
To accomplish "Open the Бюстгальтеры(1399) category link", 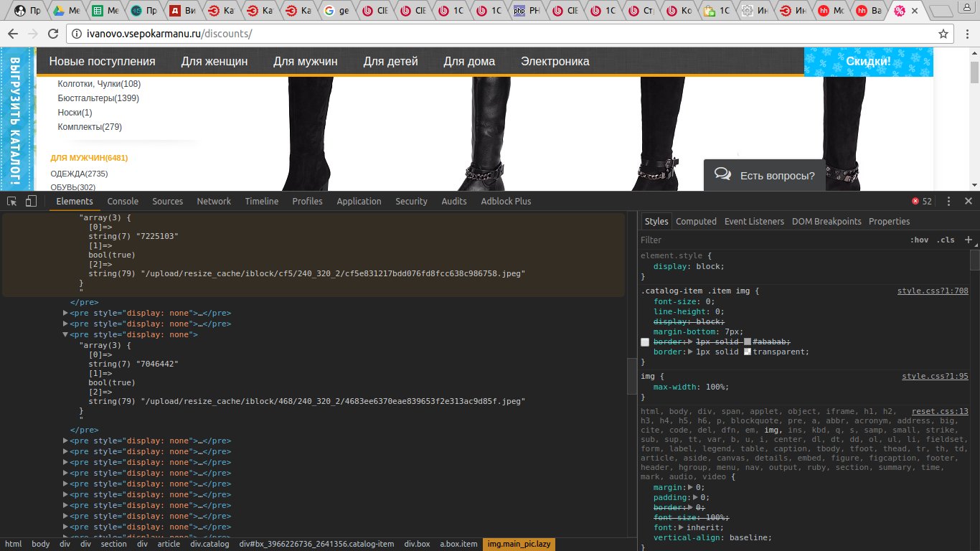I will pos(98,98).
